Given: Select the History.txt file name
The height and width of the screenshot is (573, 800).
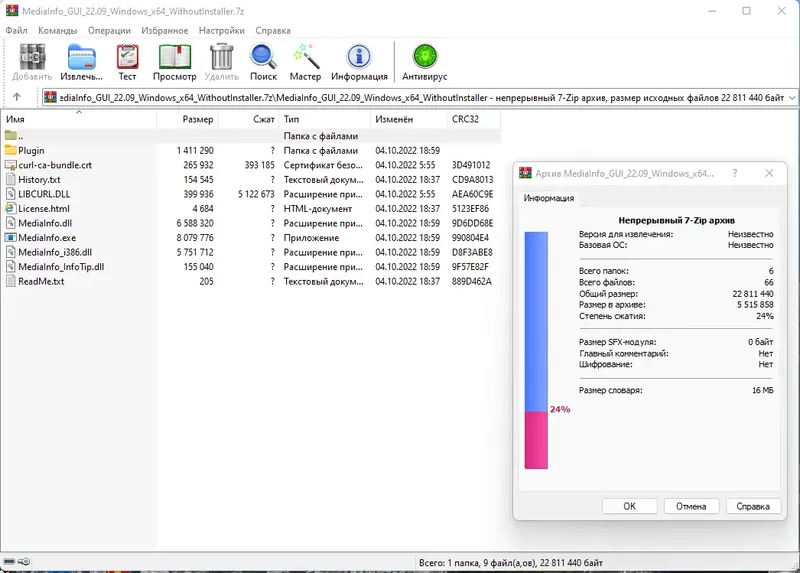Looking at the screenshot, I should (x=39, y=180).
